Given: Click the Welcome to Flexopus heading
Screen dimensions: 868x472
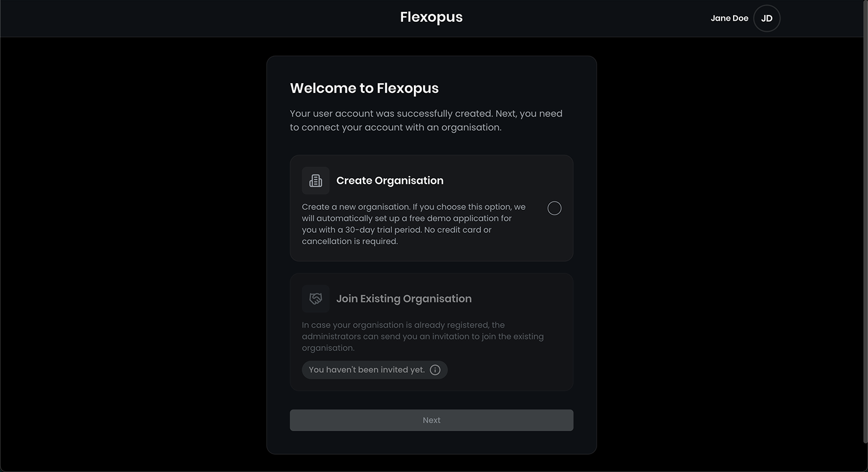Looking at the screenshot, I should click(x=364, y=88).
